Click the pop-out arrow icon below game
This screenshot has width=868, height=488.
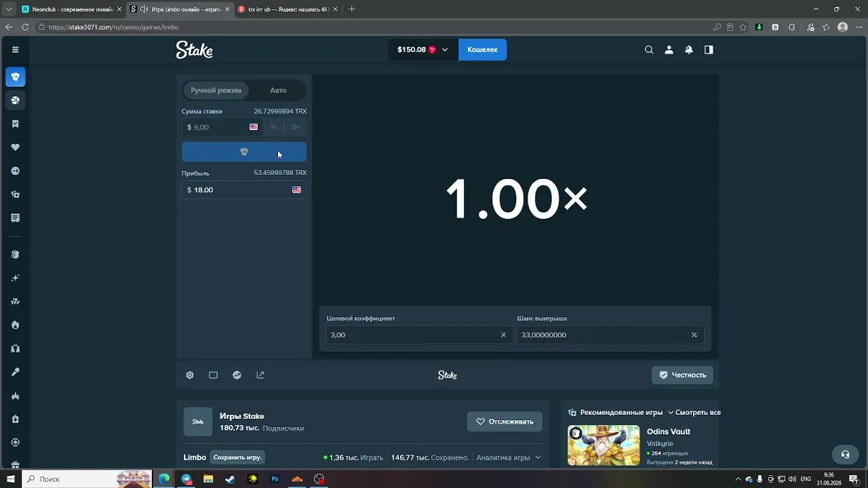coord(260,375)
